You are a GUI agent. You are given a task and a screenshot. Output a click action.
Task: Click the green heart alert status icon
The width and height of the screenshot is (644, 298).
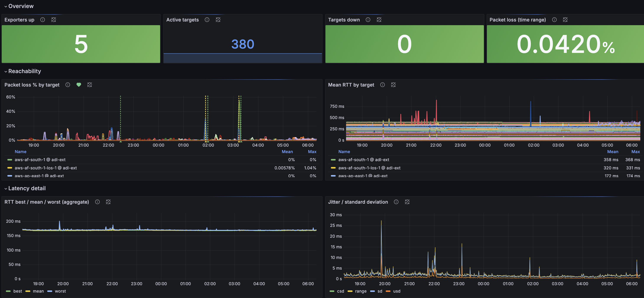(79, 85)
